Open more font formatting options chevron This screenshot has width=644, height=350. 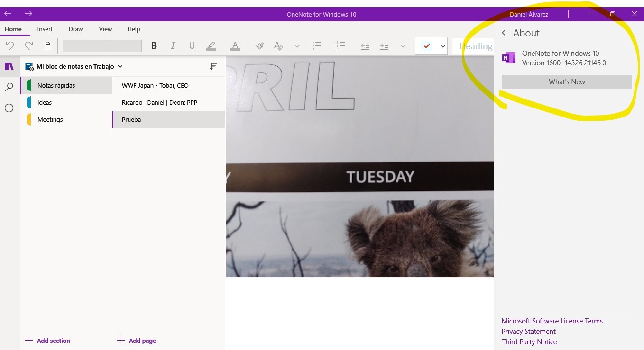(x=297, y=46)
